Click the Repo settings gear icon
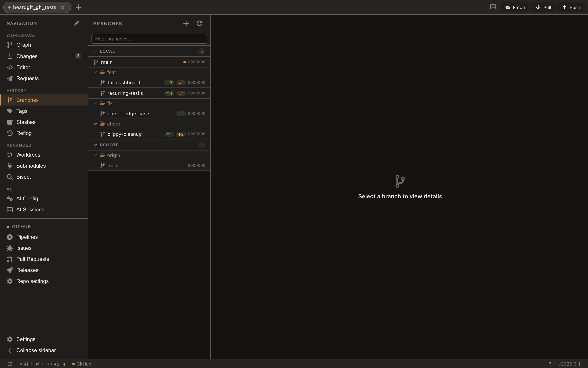The height and width of the screenshot is (368, 588). click(x=10, y=281)
